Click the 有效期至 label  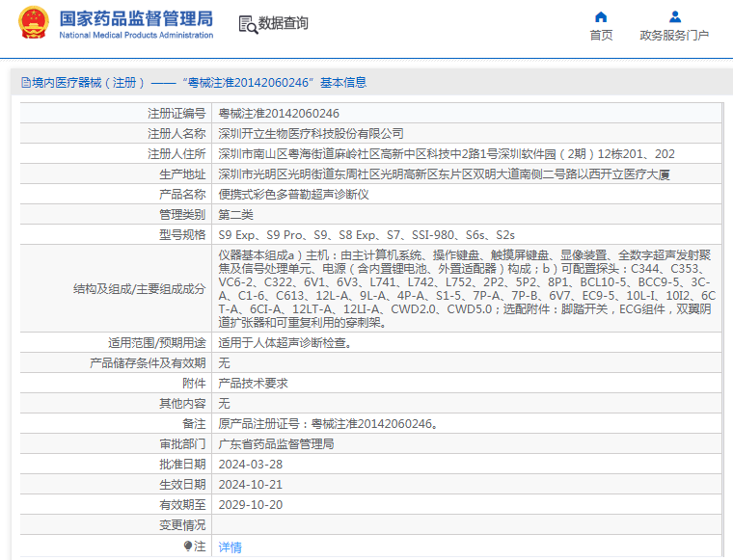coord(182,504)
